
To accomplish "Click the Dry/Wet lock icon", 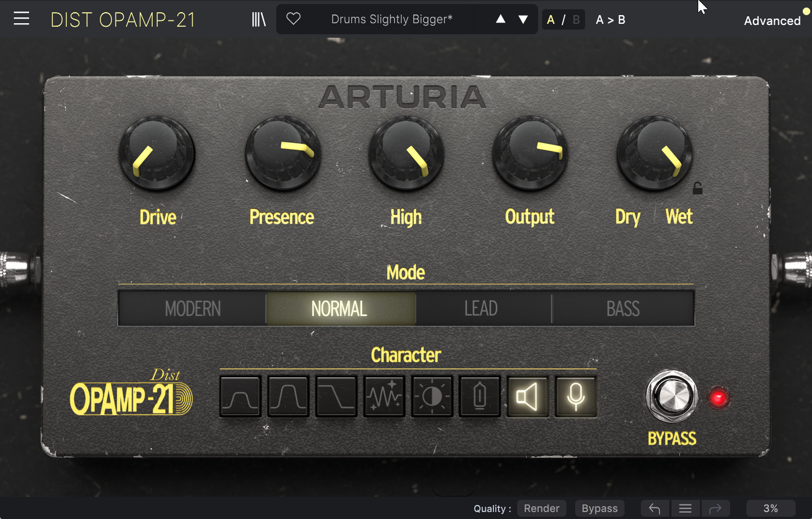I will click(x=698, y=188).
